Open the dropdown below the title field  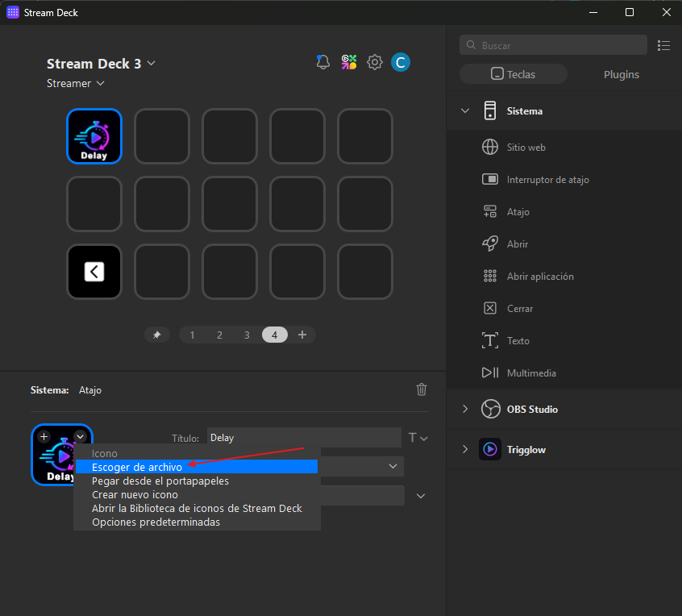[x=393, y=466]
